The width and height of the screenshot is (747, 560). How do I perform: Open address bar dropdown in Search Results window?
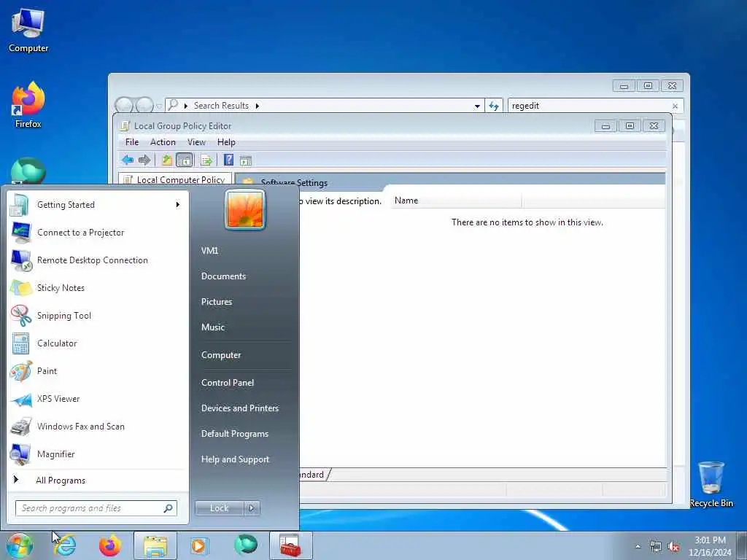477,106
